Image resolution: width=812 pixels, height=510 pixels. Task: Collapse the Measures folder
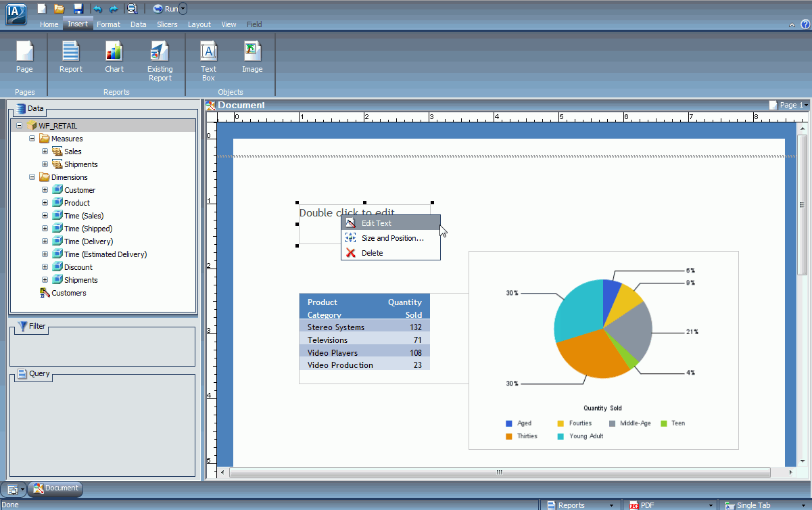pos(32,139)
